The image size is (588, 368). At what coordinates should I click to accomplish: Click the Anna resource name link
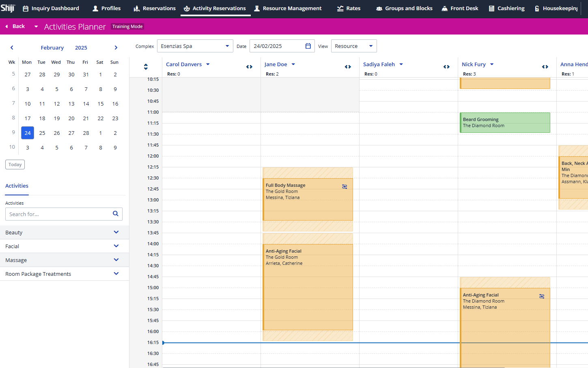(574, 64)
